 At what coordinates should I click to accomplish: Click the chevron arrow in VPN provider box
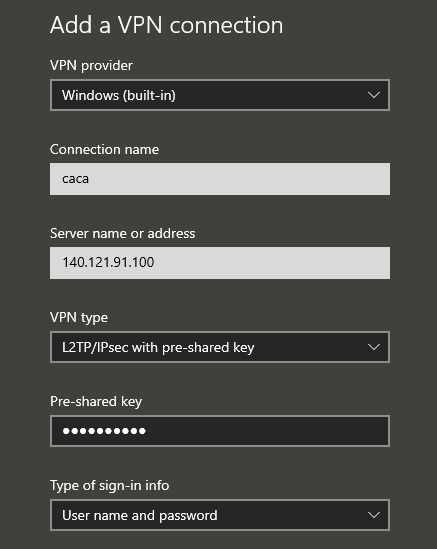point(374,95)
